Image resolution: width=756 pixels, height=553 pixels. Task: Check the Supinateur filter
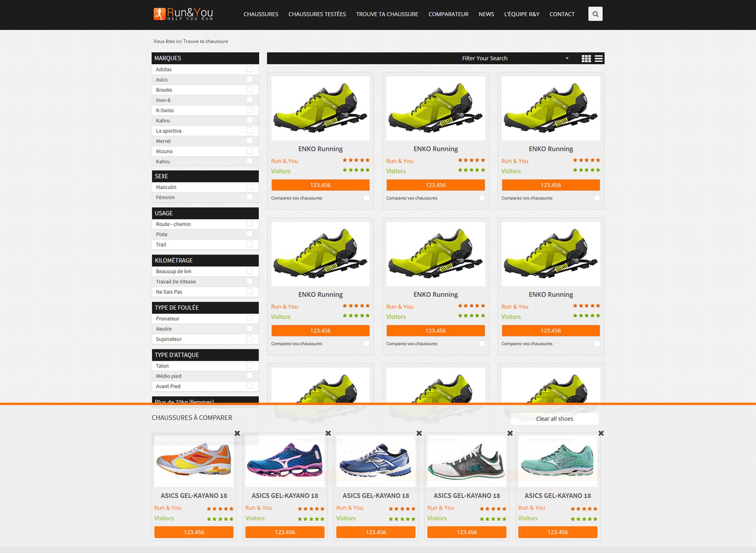[249, 339]
